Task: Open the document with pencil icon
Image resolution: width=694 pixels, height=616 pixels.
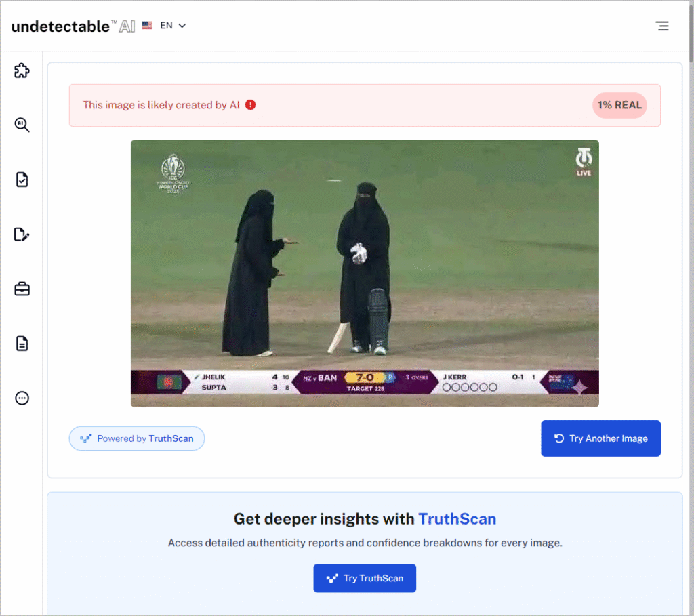Action: click(22, 234)
